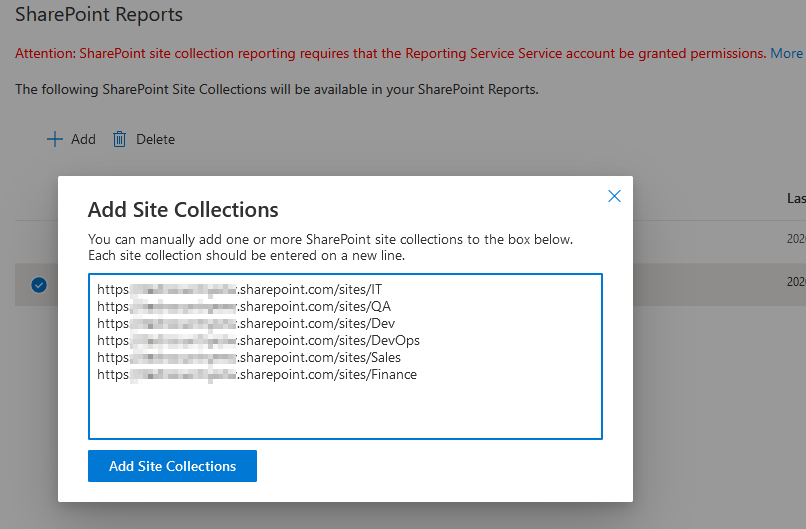Close the Add Site Collections dialog
Image resolution: width=806 pixels, height=529 pixels.
pyautogui.click(x=614, y=196)
